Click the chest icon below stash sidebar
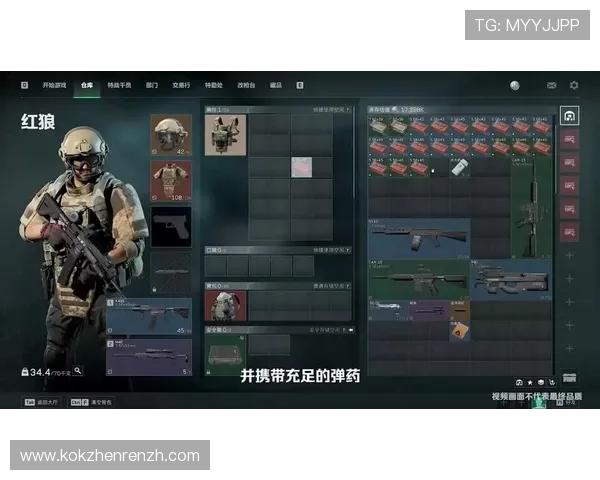 [569, 378]
